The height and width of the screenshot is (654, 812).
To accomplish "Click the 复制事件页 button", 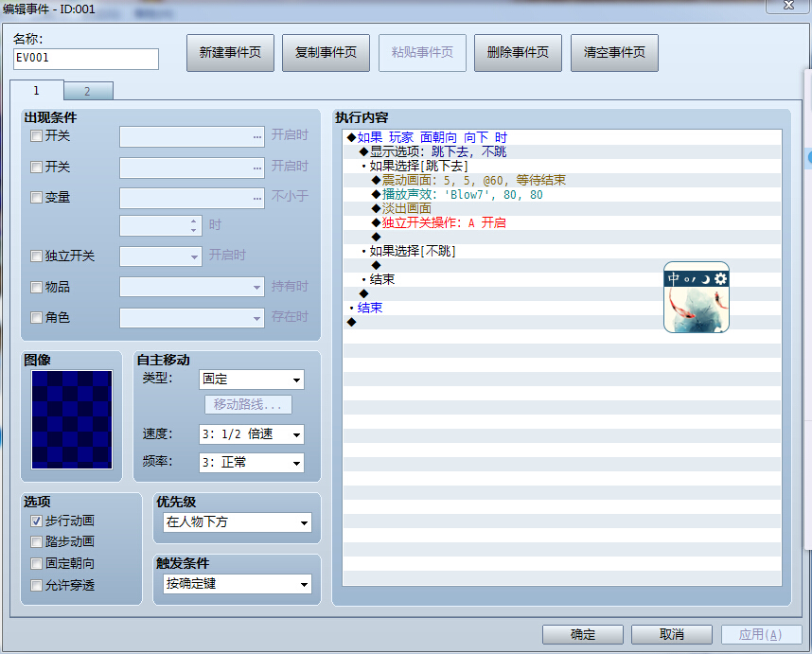I will (x=327, y=53).
